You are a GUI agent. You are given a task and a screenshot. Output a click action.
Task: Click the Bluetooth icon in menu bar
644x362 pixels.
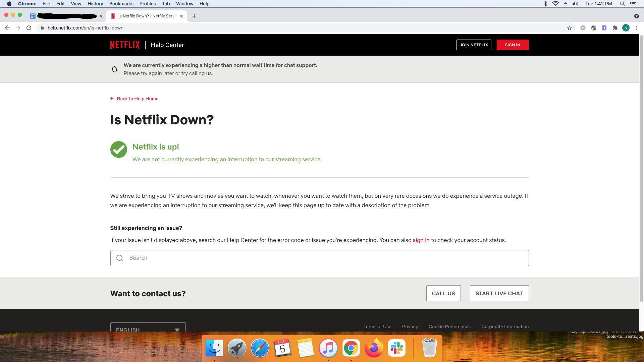(x=546, y=4)
